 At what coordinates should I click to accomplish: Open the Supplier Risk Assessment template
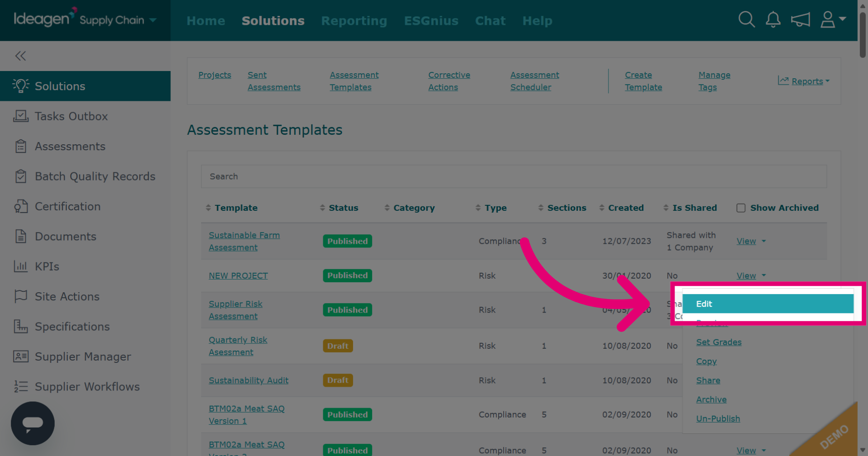click(x=236, y=310)
